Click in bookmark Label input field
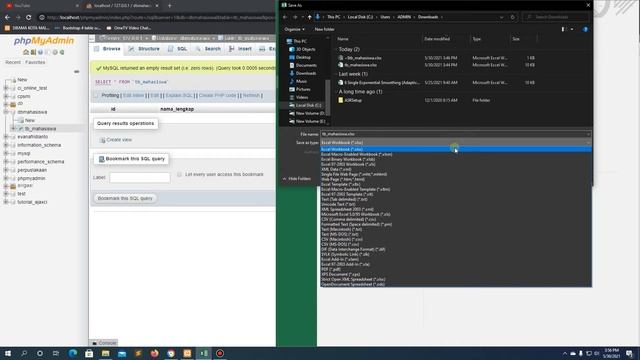 (140, 178)
